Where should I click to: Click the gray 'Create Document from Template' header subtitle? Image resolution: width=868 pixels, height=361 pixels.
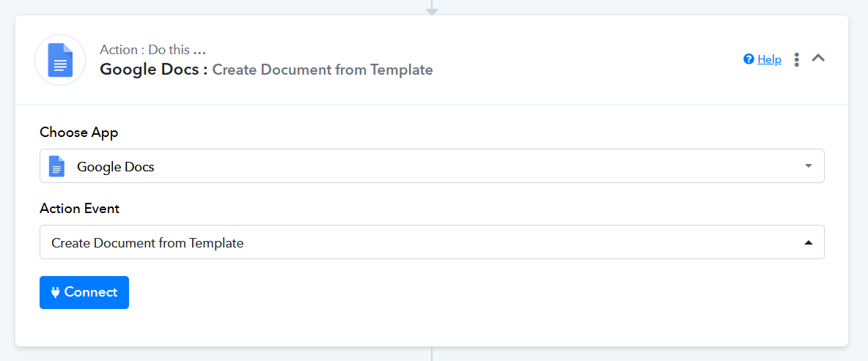click(x=323, y=70)
